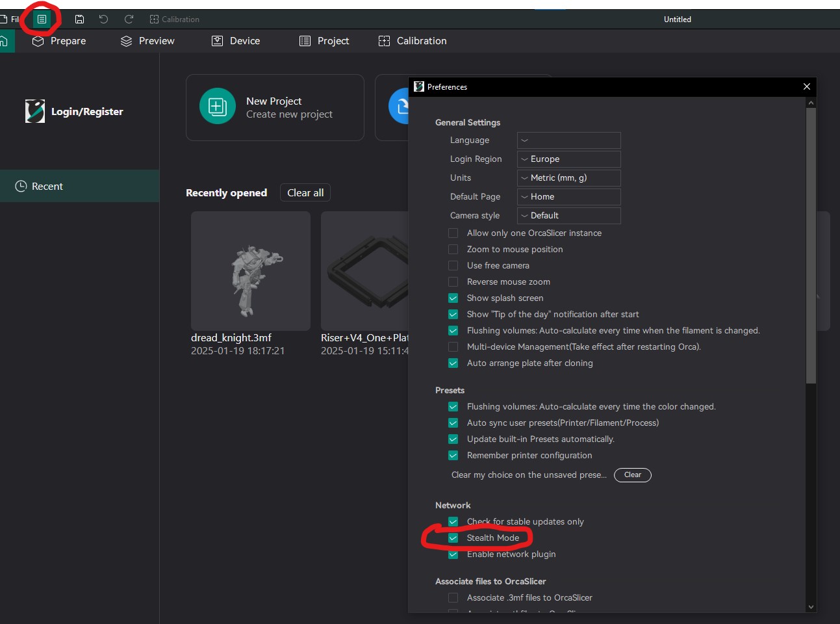This screenshot has width=840, height=624.
Task: Expand the Language dropdown
Action: click(569, 140)
